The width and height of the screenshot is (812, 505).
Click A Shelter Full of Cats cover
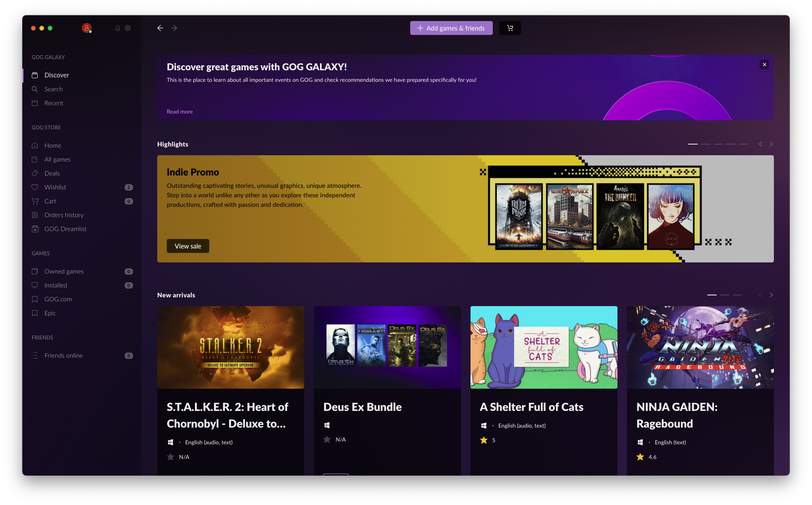544,347
